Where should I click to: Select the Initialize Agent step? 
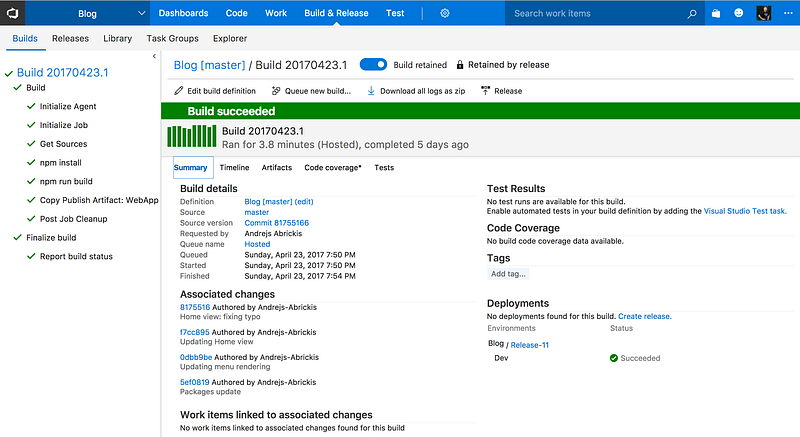[x=68, y=106]
